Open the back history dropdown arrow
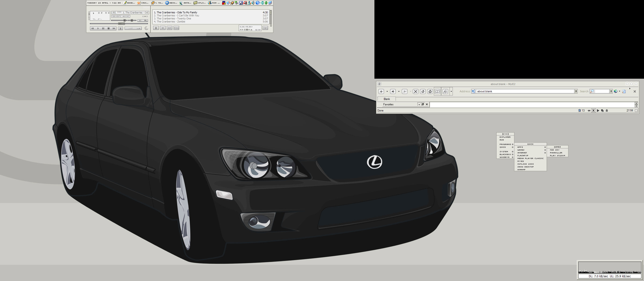This screenshot has height=281, width=644. tap(399, 92)
